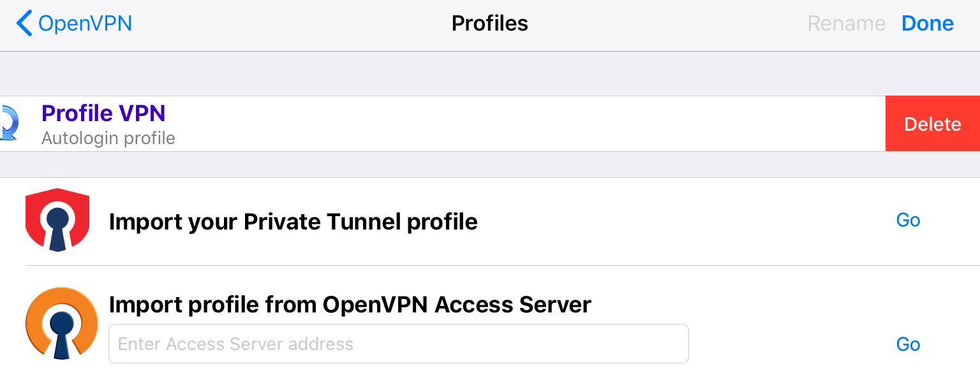This screenshot has height=380, width=980.
Task: Click the keyhole inside the OpenVPN logo
Action: click(x=61, y=330)
